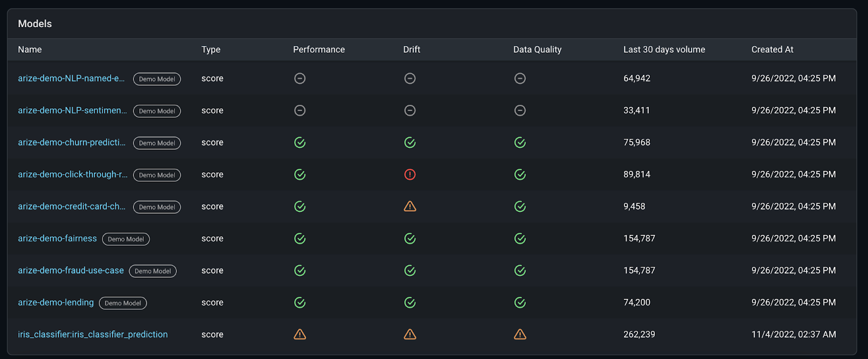The image size is (868, 359).
Task: Open the Drift checkmark for arize-demo-churn-predicti…
Action: coord(410,143)
